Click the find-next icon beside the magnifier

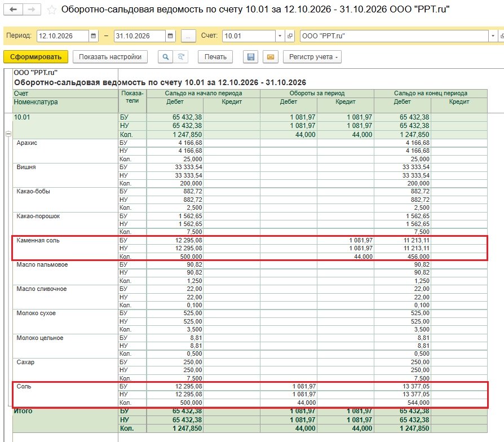[181, 57]
